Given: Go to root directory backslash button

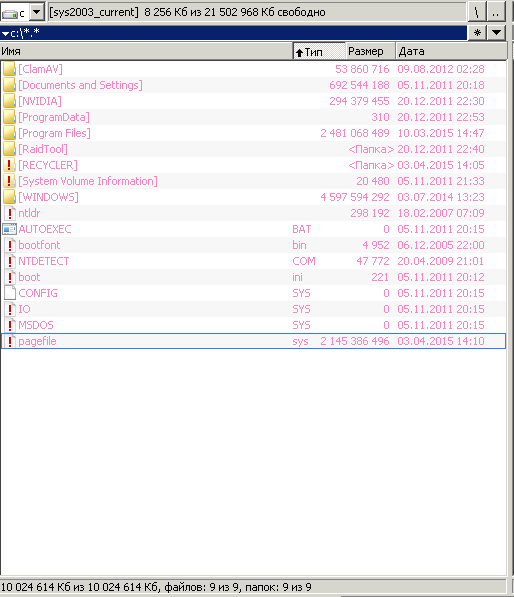Looking at the screenshot, I should point(476,12).
